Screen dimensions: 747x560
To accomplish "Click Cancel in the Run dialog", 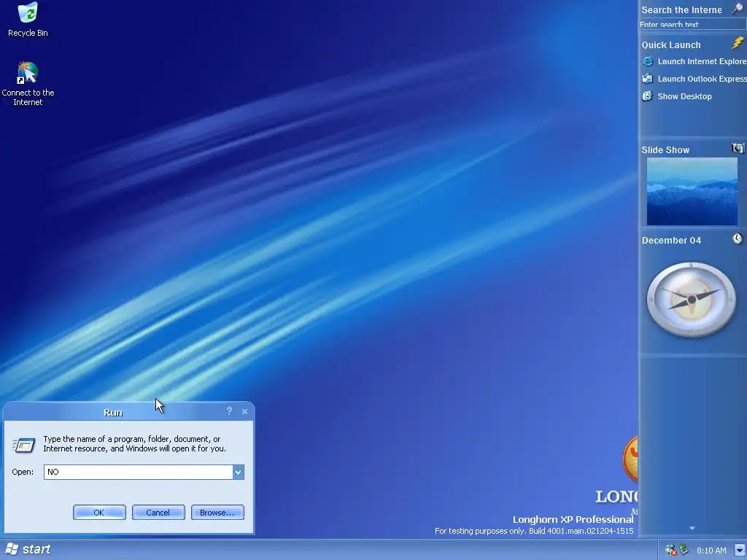I will click(x=158, y=513).
